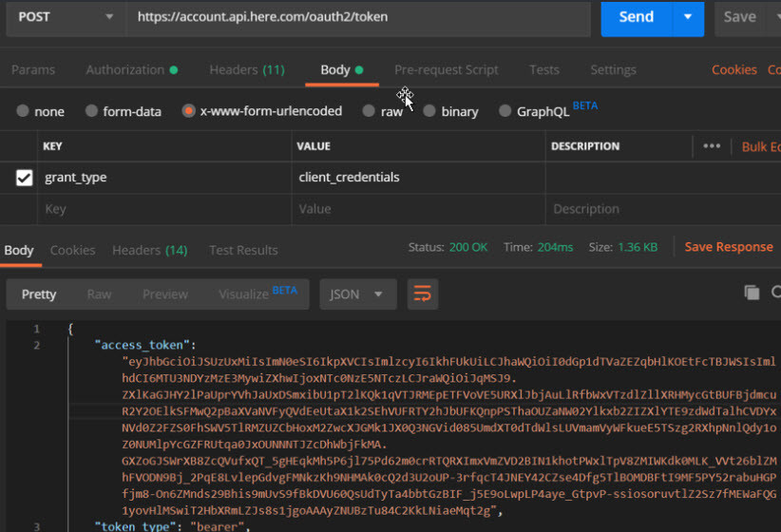The image size is (781, 532).
Task: Select the response Body tab
Action: [x=19, y=250]
